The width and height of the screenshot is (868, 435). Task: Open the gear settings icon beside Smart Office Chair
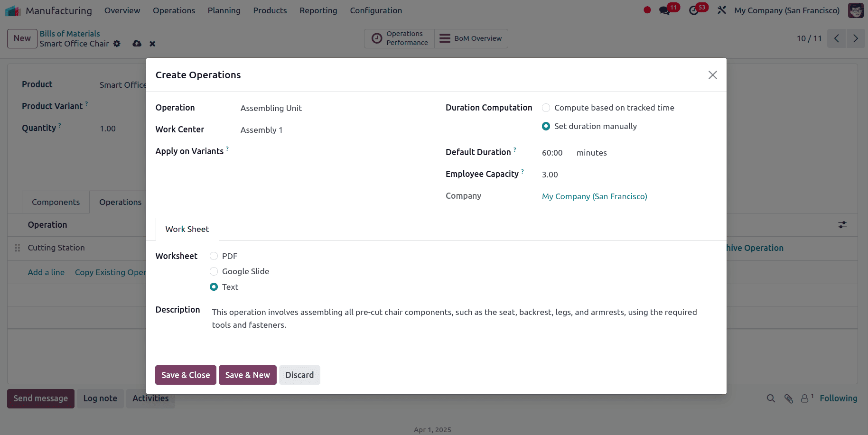coord(117,44)
